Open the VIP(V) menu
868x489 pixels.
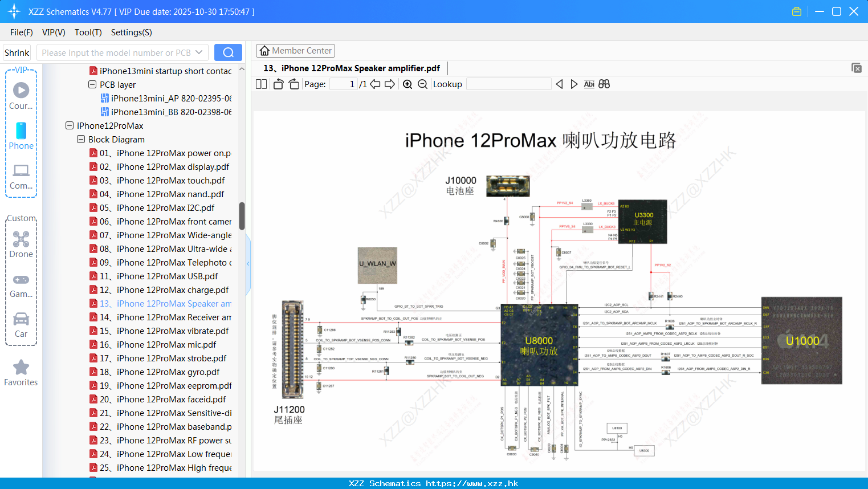(x=54, y=32)
